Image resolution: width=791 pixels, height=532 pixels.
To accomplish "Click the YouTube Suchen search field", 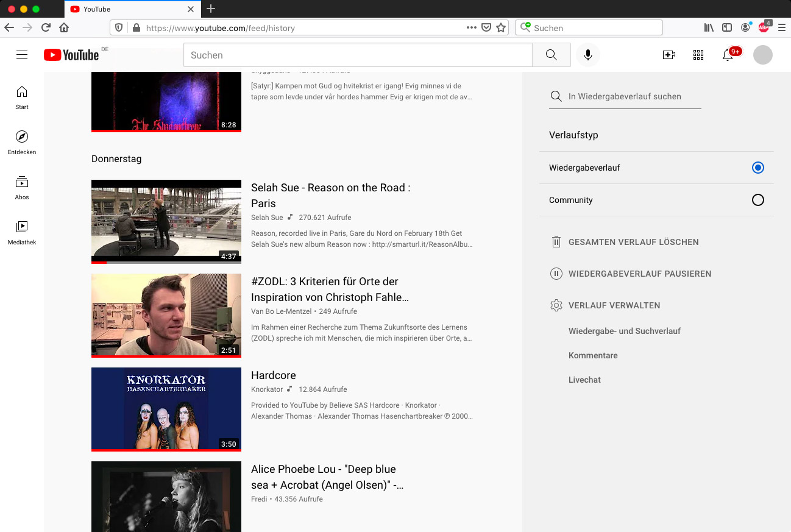I will pyautogui.click(x=358, y=55).
